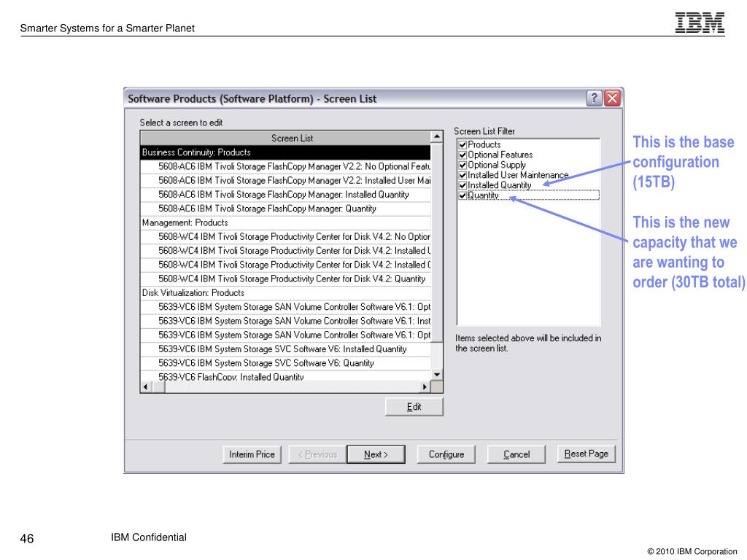The image size is (747, 560).
Task: Select Productivity Center for Disk V4.2 No Optional row
Action: tap(285, 237)
